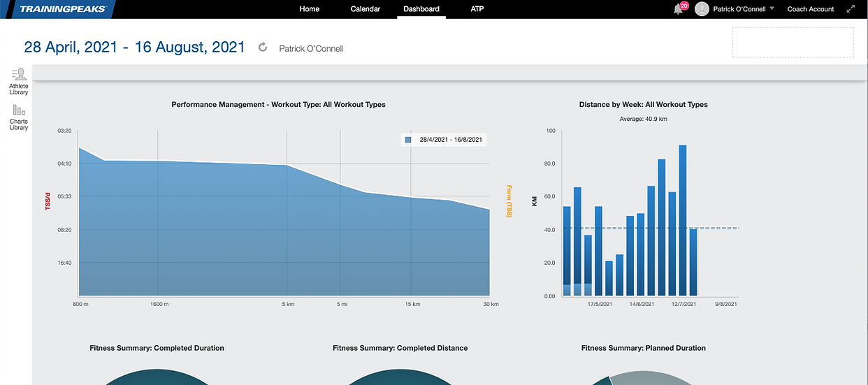The width and height of the screenshot is (868, 385).
Task: Click the TrainingPeaks logo
Action: (x=63, y=9)
